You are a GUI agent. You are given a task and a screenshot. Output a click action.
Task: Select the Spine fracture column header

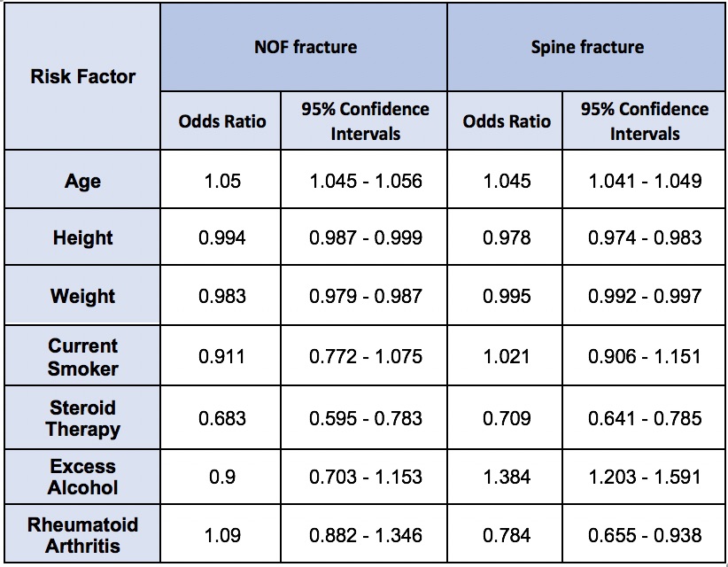click(x=587, y=47)
